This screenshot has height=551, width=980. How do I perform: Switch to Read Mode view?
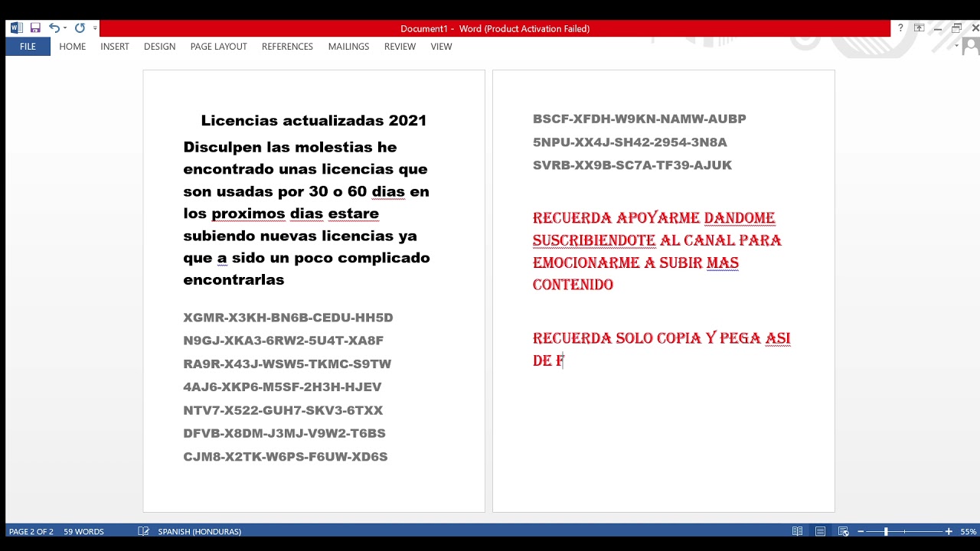pos(798,531)
